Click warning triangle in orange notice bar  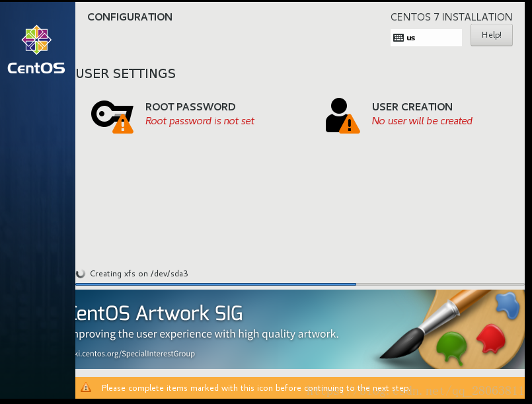tap(86, 387)
